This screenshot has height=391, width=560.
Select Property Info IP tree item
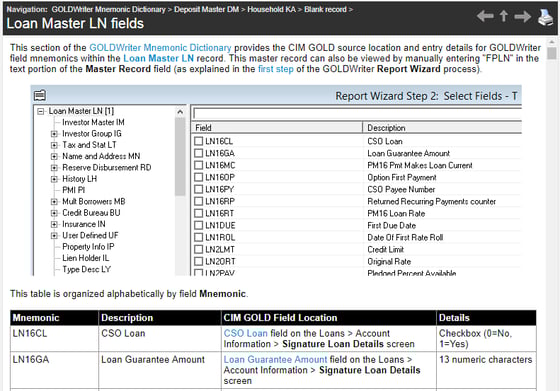(x=88, y=247)
